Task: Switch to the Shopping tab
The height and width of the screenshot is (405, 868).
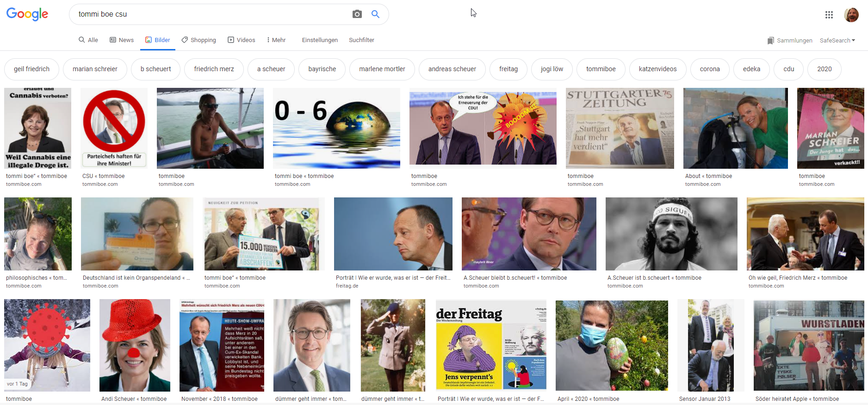Action: click(x=198, y=40)
